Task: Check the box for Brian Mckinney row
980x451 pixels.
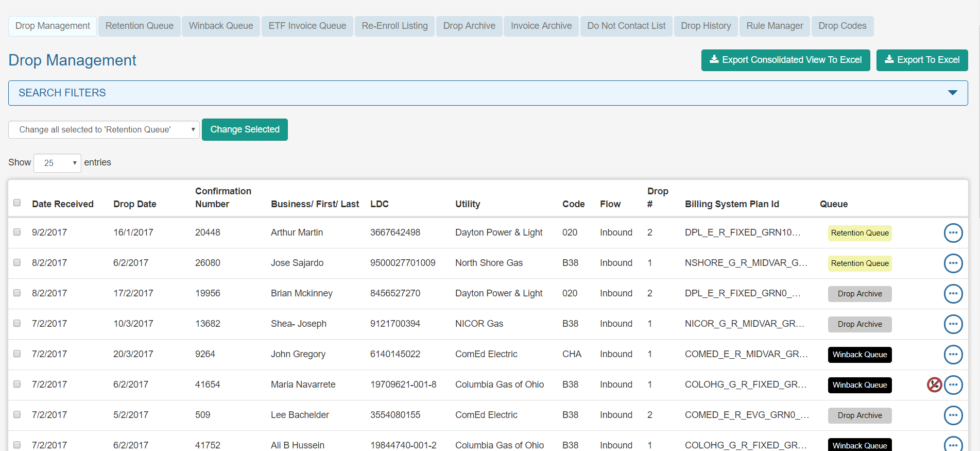Action: [x=17, y=293]
